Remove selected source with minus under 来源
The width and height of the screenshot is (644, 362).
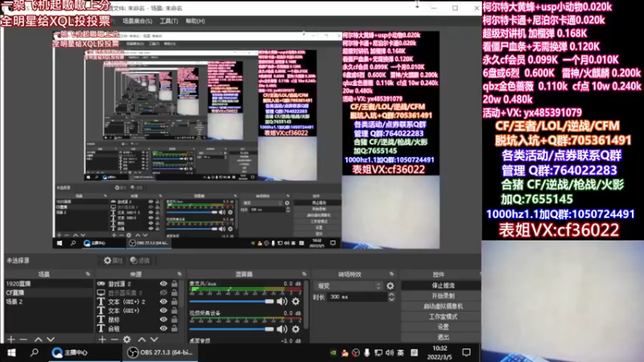[x=114, y=339]
